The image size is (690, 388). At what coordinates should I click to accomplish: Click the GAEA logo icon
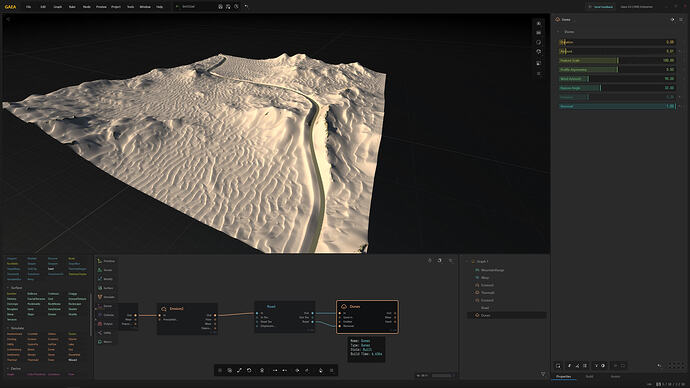pos(10,7)
